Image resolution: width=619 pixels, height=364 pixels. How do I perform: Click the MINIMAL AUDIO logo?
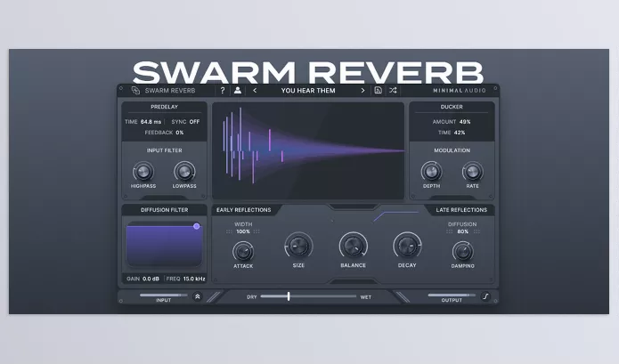pyautogui.click(x=460, y=90)
